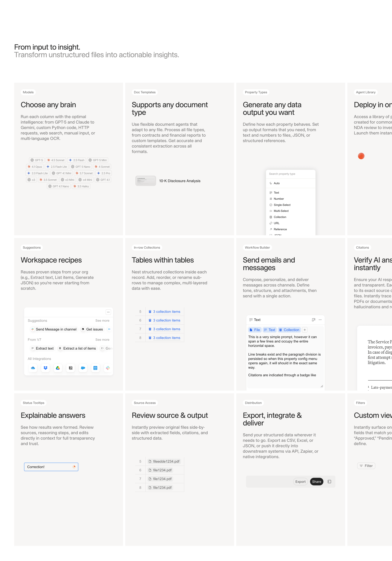Image resolution: width=392 pixels, height=561 pixels.
Task: Click the Google Drive integration icon
Action: (58, 368)
